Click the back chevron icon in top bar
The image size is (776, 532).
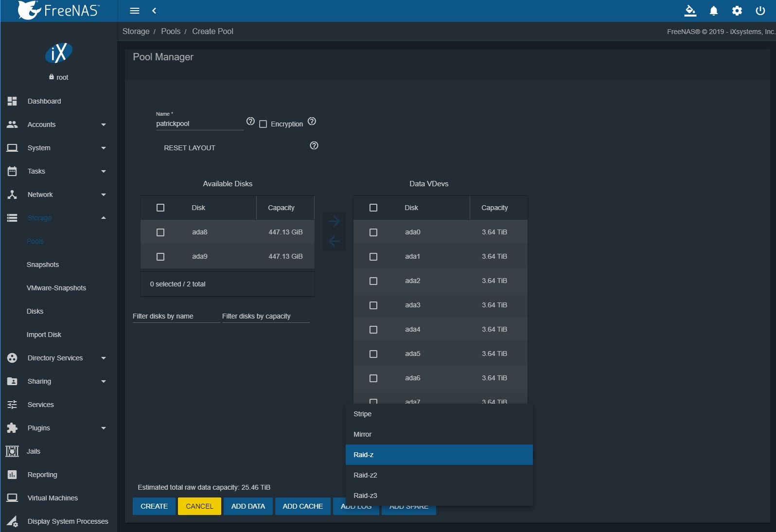pos(154,11)
